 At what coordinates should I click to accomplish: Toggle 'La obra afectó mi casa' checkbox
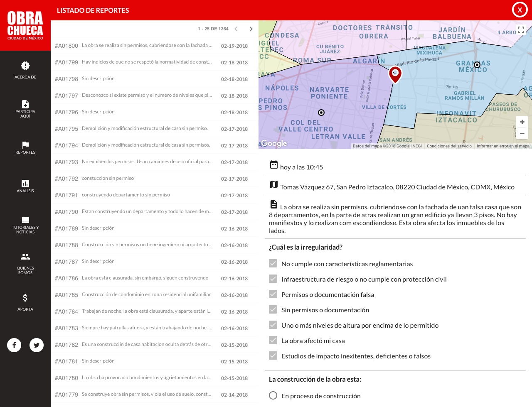coord(273,340)
